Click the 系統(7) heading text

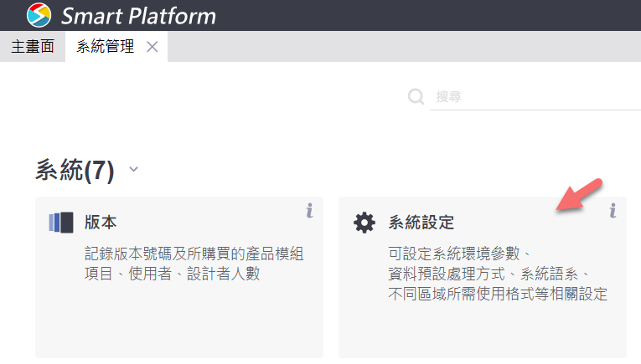[x=75, y=170]
